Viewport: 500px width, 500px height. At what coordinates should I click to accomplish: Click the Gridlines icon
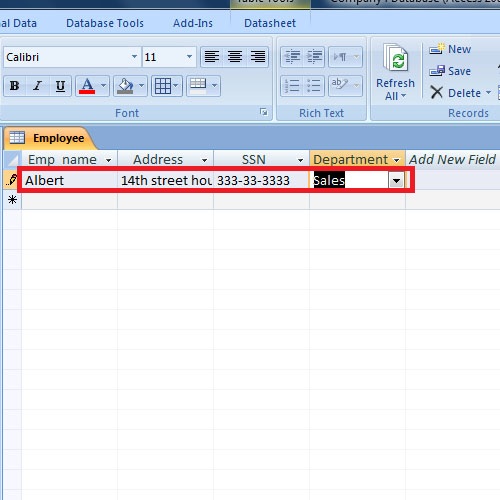point(163,86)
